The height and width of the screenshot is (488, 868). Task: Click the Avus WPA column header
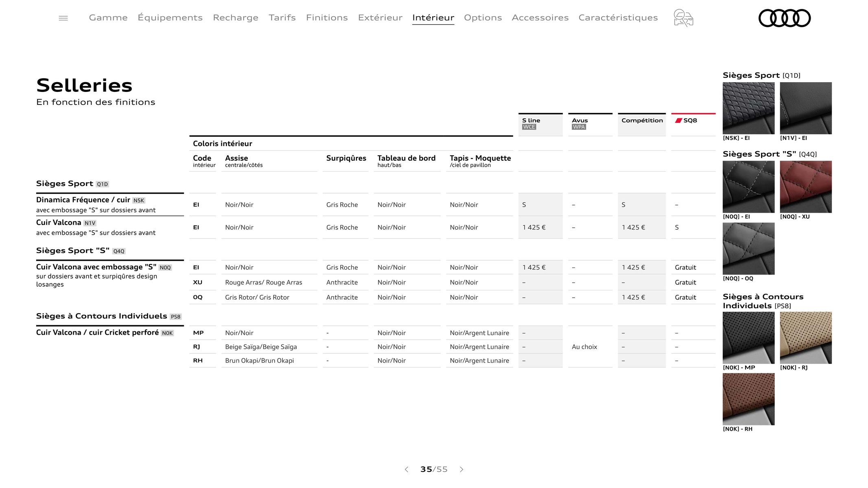click(590, 124)
